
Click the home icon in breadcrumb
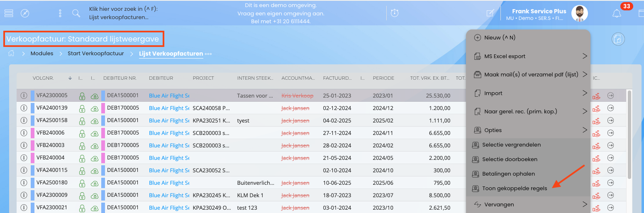tap(12, 54)
